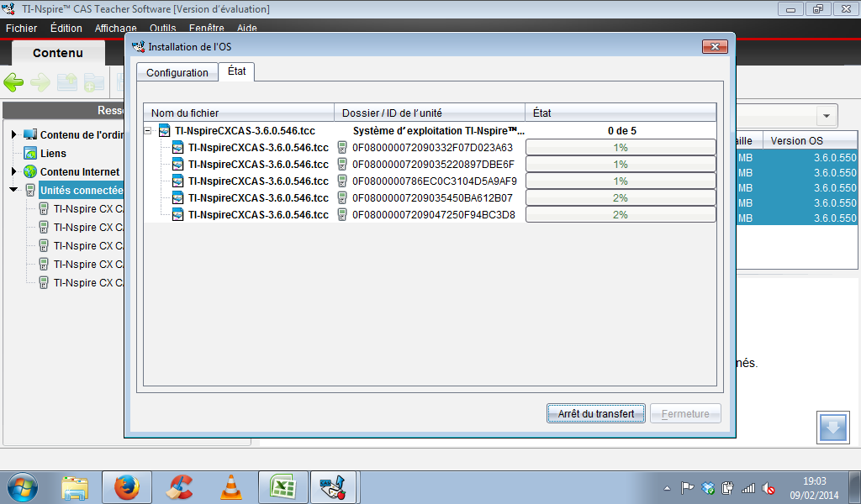Select the État tab
861x504 pixels.
coord(236,71)
